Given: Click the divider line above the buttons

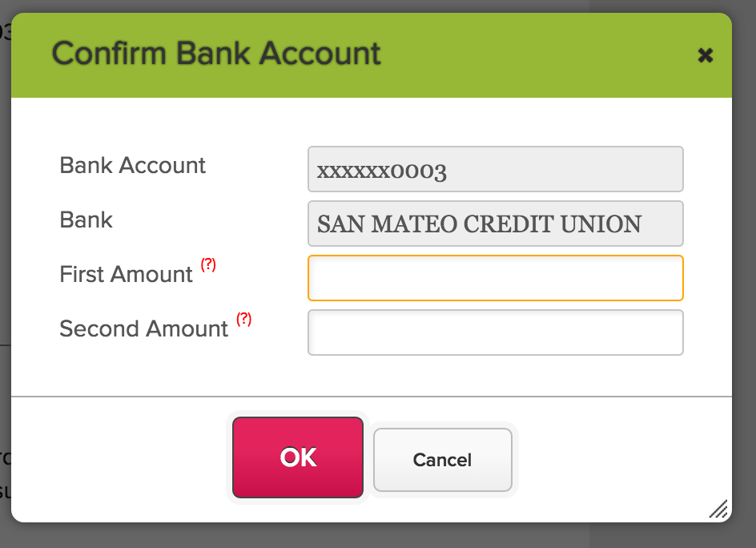Looking at the screenshot, I should (x=372, y=396).
